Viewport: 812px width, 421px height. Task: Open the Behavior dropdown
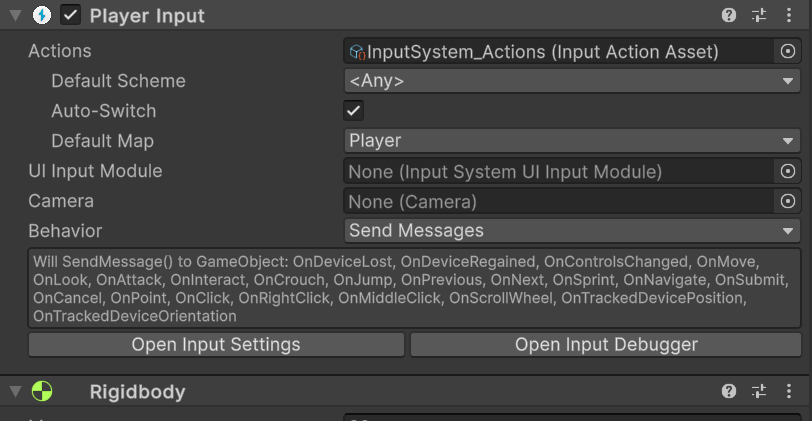[x=572, y=231]
